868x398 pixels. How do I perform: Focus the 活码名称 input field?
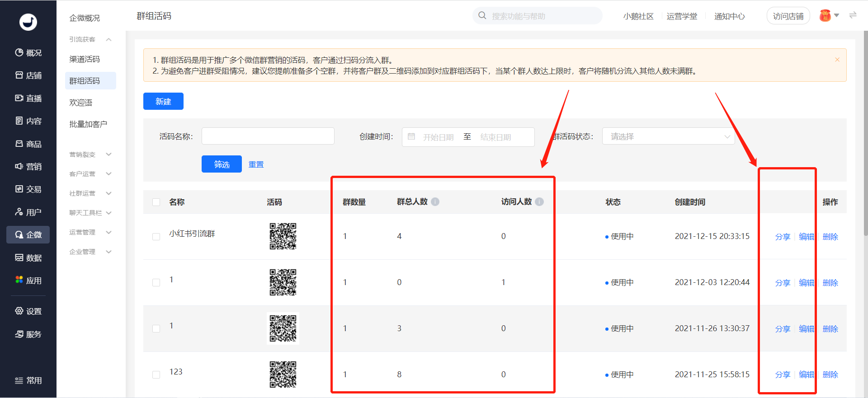(268, 136)
